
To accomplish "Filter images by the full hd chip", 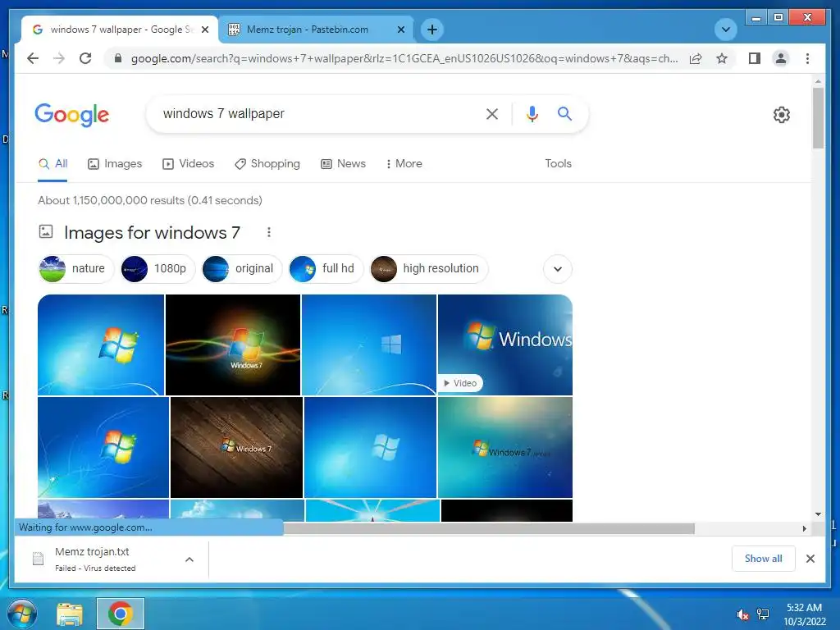I will pos(326,268).
